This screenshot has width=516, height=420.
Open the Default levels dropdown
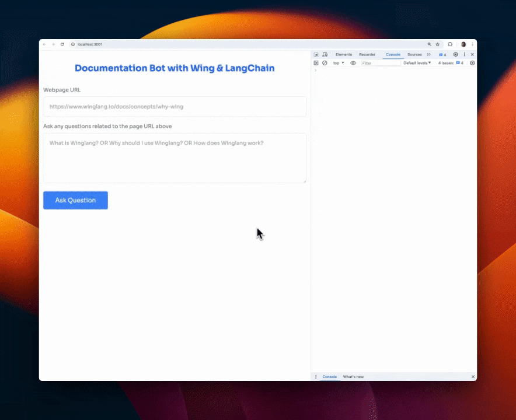tap(417, 63)
